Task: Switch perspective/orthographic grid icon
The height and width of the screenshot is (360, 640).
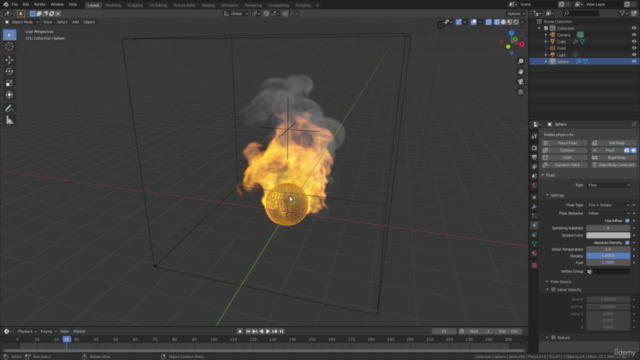Action: point(520,92)
